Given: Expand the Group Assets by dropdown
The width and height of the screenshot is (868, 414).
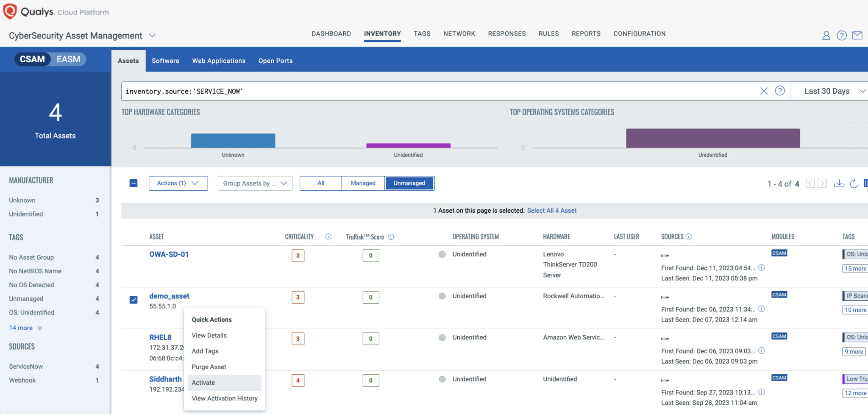Looking at the screenshot, I should (x=255, y=183).
